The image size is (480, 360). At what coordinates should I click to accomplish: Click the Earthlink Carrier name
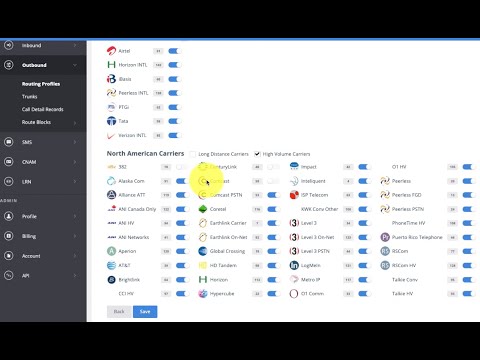coord(228,223)
